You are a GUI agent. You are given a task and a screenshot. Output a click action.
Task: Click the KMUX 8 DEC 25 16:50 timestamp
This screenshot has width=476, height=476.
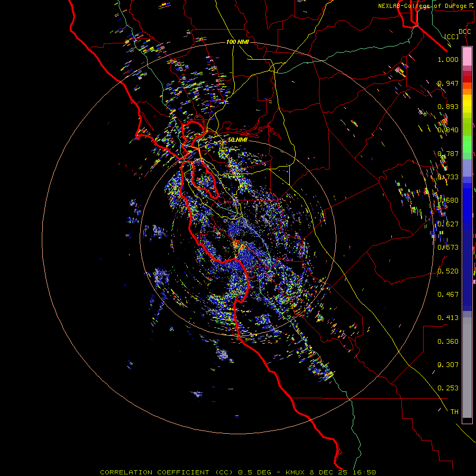click(331, 472)
